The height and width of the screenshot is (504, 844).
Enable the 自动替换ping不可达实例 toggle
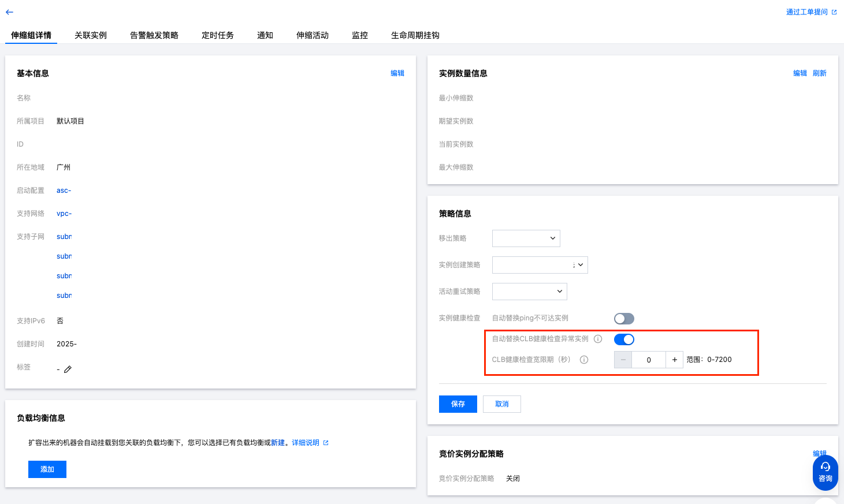coord(624,319)
